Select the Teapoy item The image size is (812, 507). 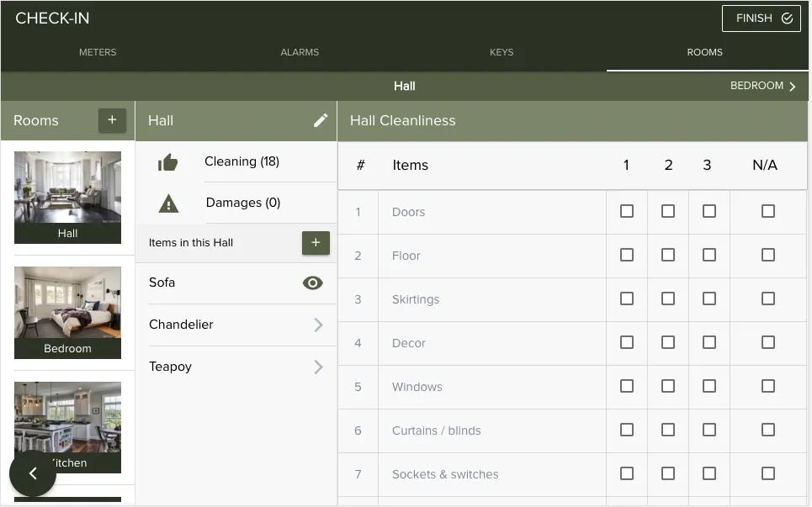click(170, 367)
